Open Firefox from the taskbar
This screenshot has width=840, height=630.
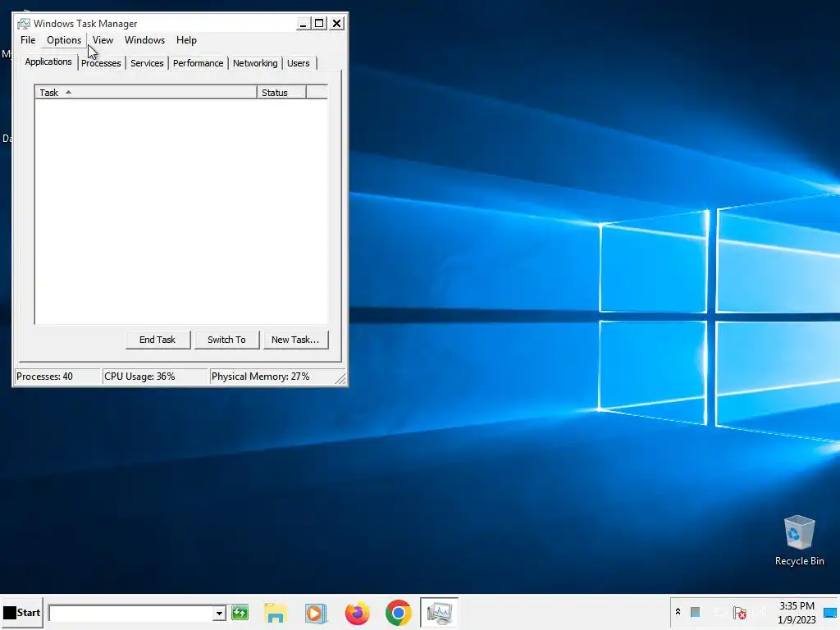[x=358, y=613]
